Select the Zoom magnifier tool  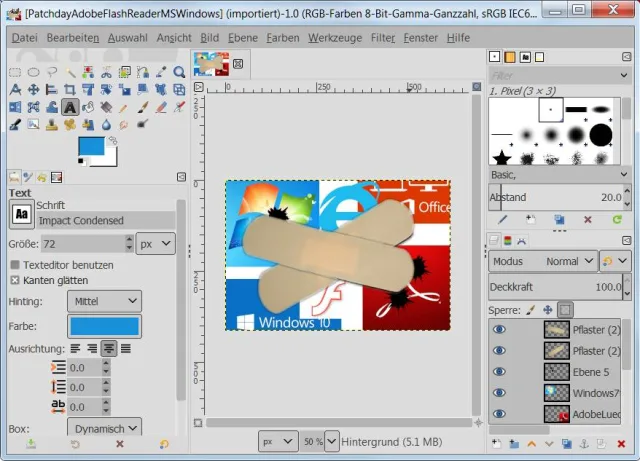[x=179, y=72]
